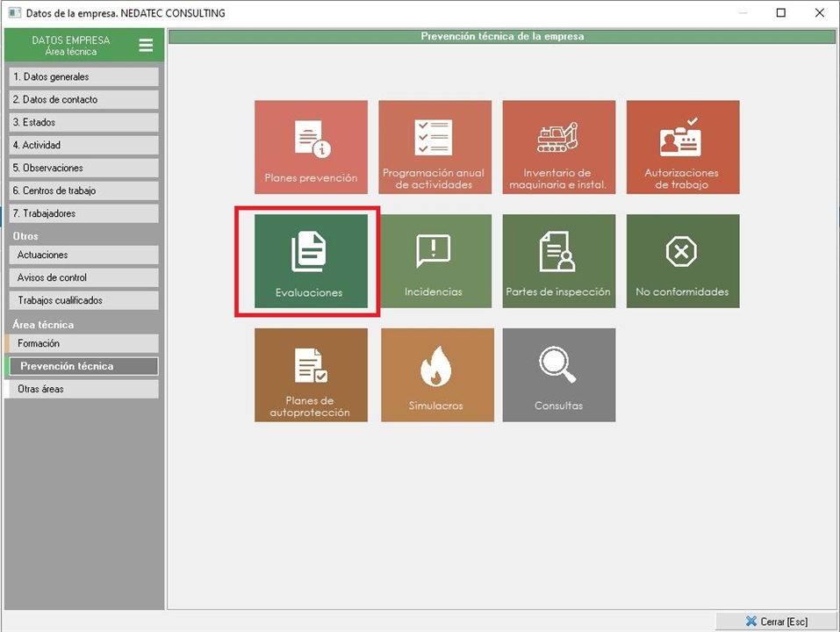This screenshot has width=840, height=632.
Task: Go to 2. Datos de contacto
Action: click(83, 100)
